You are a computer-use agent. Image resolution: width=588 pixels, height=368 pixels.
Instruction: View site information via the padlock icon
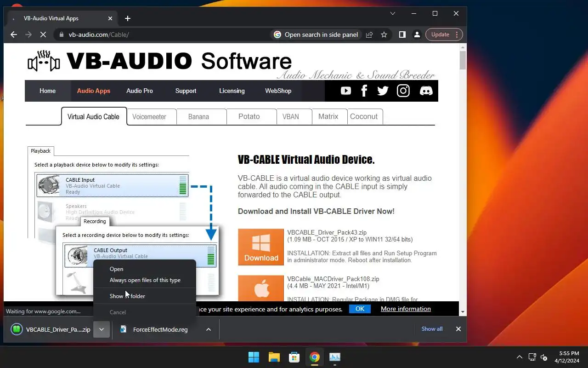pyautogui.click(x=61, y=34)
